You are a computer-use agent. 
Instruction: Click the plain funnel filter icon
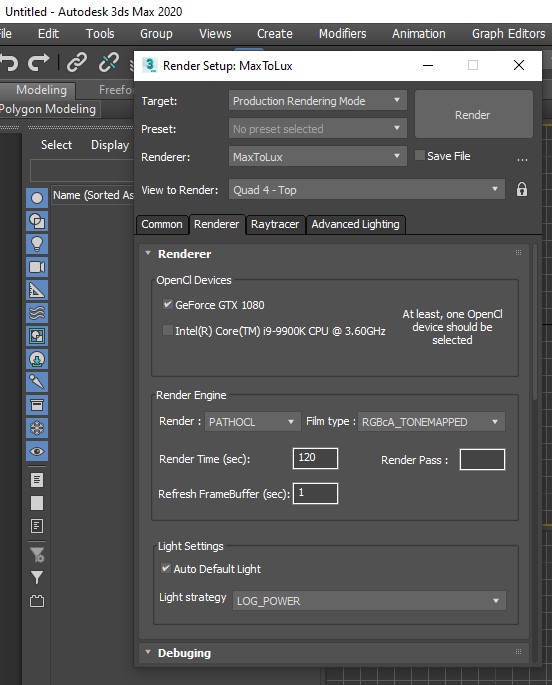click(x=37, y=578)
